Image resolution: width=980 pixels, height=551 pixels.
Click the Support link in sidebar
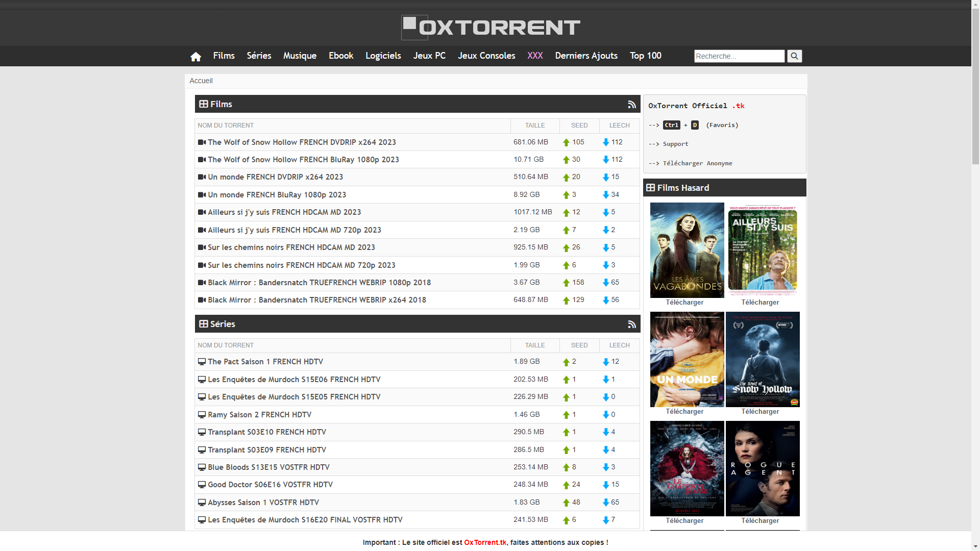tap(675, 144)
